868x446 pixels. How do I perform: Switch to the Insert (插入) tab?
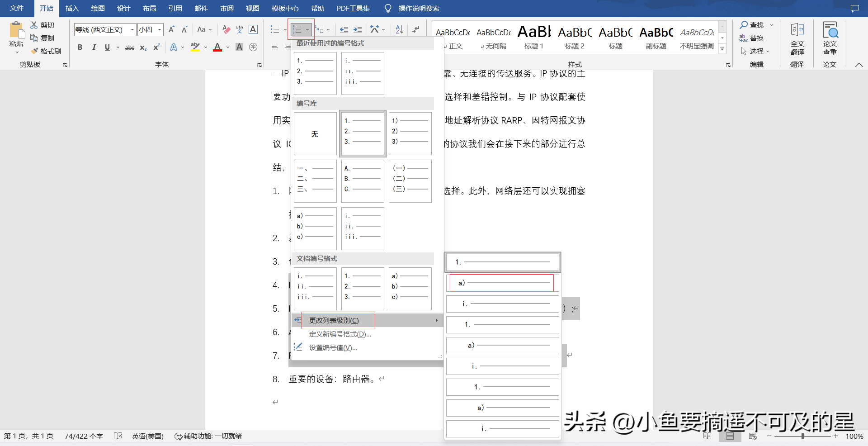(72, 8)
